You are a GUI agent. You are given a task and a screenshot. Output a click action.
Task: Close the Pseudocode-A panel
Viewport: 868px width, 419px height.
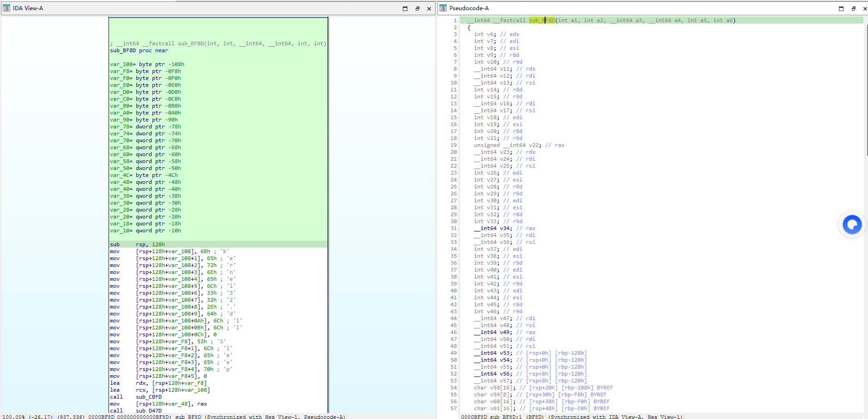[x=865, y=8]
